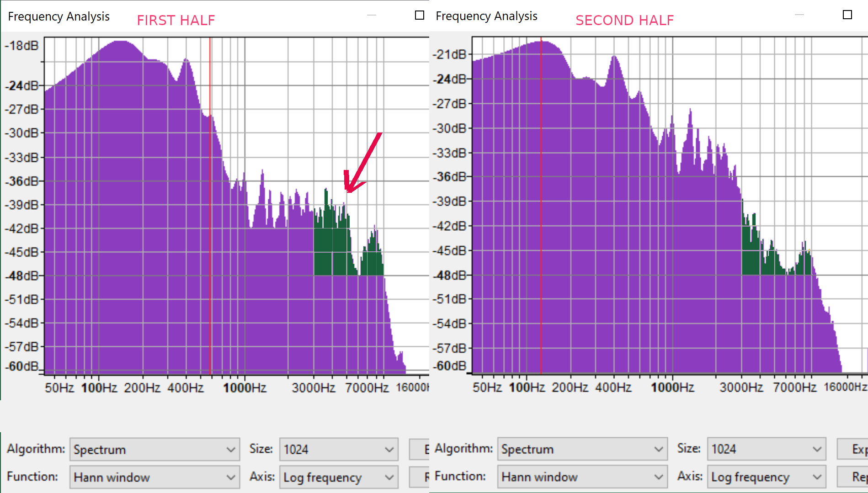This screenshot has width=868, height=493.
Task: Maximize the SECOND HALF Frequency Analysis window
Action: coord(847,15)
